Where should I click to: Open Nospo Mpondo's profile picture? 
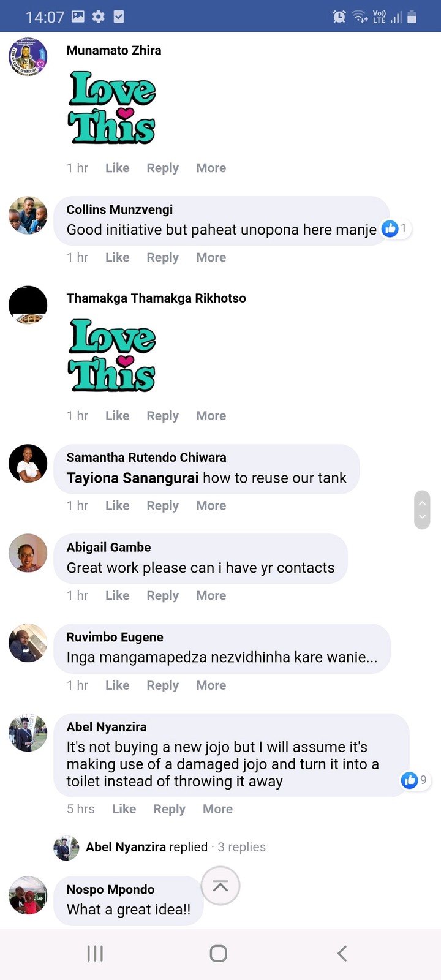(28, 895)
